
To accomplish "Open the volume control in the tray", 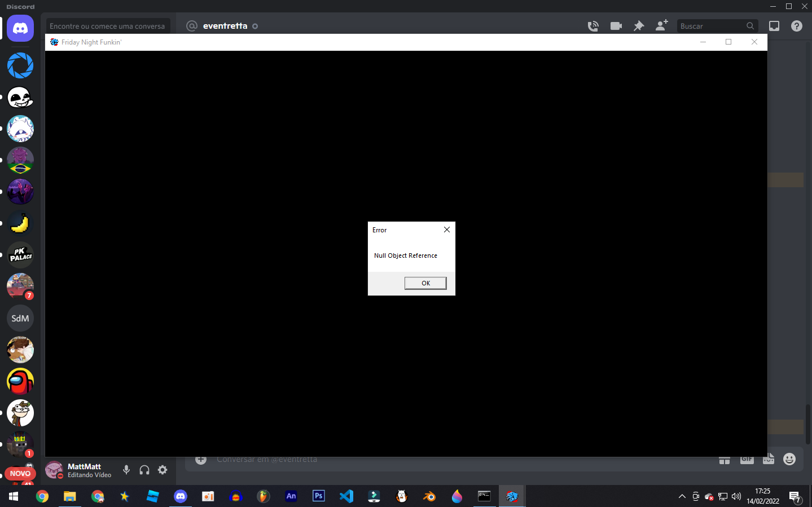I will 736,496.
